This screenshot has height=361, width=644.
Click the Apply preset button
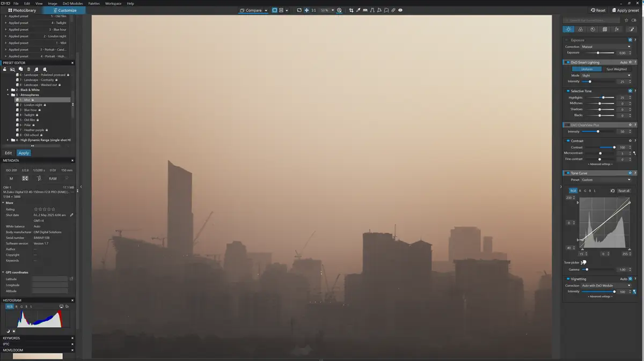pos(626,10)
